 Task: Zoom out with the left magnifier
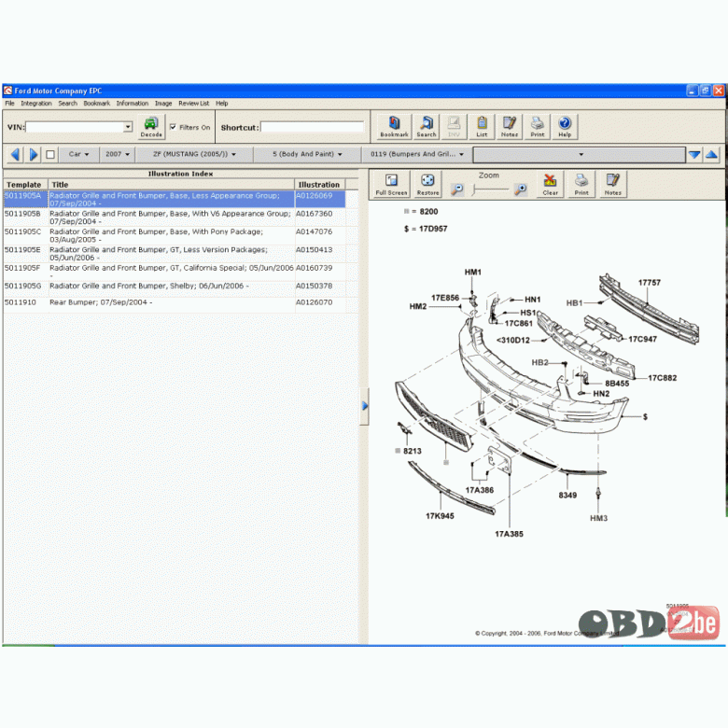(457, 189)
